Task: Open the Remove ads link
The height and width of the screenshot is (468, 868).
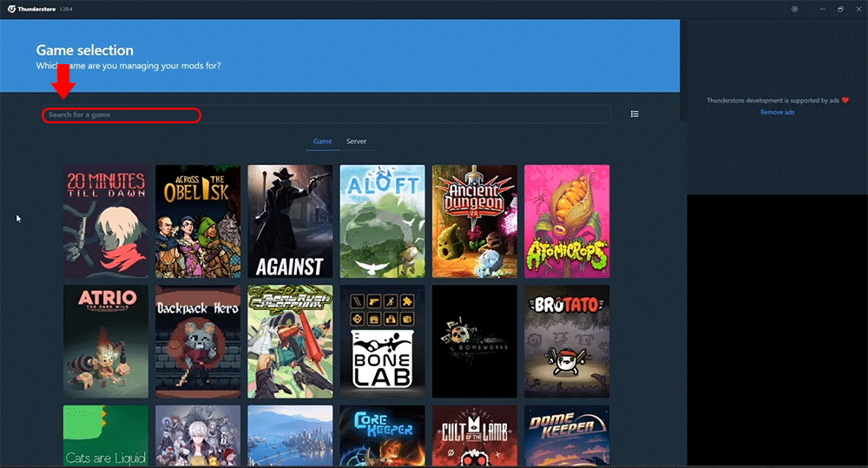Action: click(x=777, y=112)
